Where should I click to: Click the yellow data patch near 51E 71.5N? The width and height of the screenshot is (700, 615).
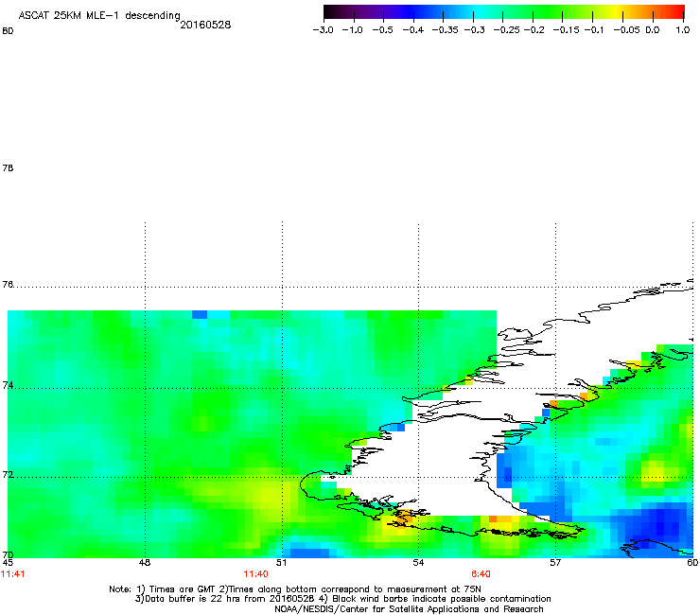[x=272, y=495]
